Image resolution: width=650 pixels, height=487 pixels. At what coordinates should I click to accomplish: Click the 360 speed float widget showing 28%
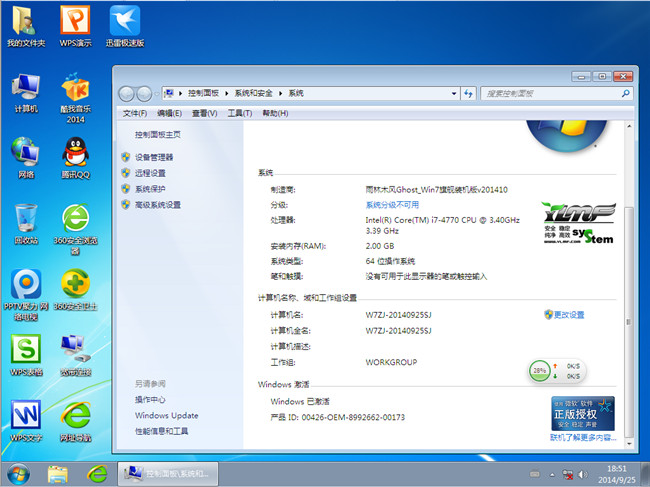click(557, 371)
